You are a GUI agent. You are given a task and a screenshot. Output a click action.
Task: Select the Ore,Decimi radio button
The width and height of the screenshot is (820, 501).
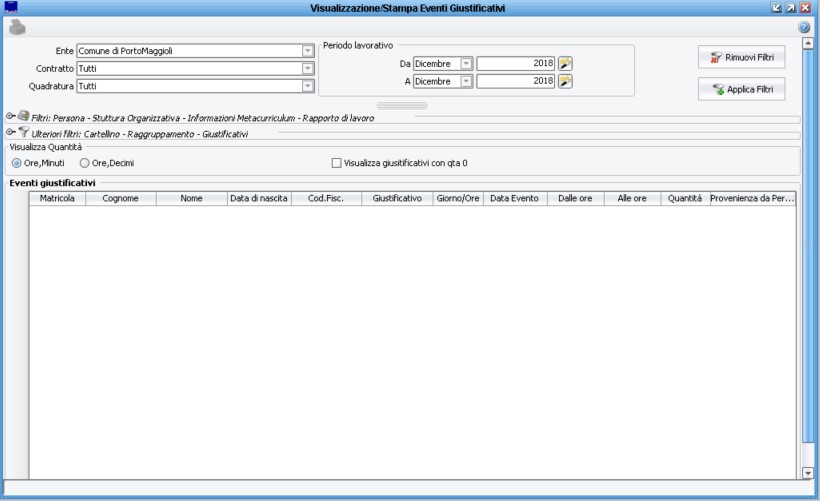point(84,163)
